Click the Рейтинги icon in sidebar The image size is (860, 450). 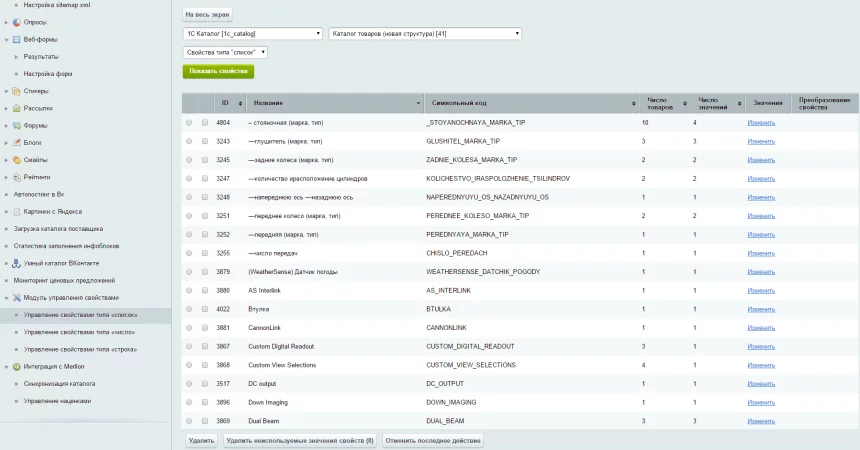(16, 177)
